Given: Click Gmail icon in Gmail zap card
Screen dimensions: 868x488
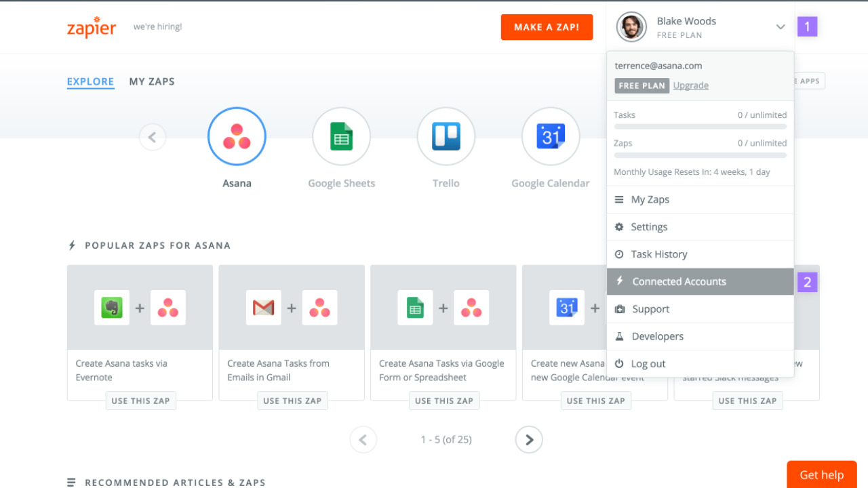Looking at the screenshot, I should 264,308.
